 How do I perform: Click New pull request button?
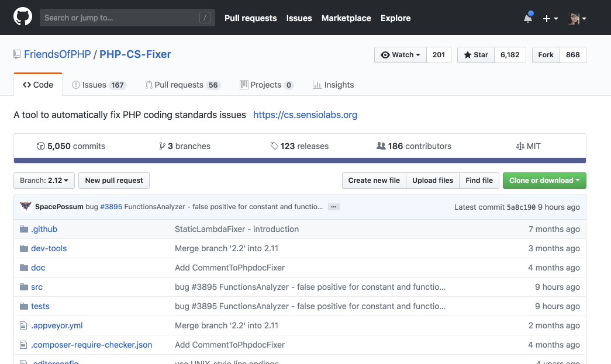point(114,181)
